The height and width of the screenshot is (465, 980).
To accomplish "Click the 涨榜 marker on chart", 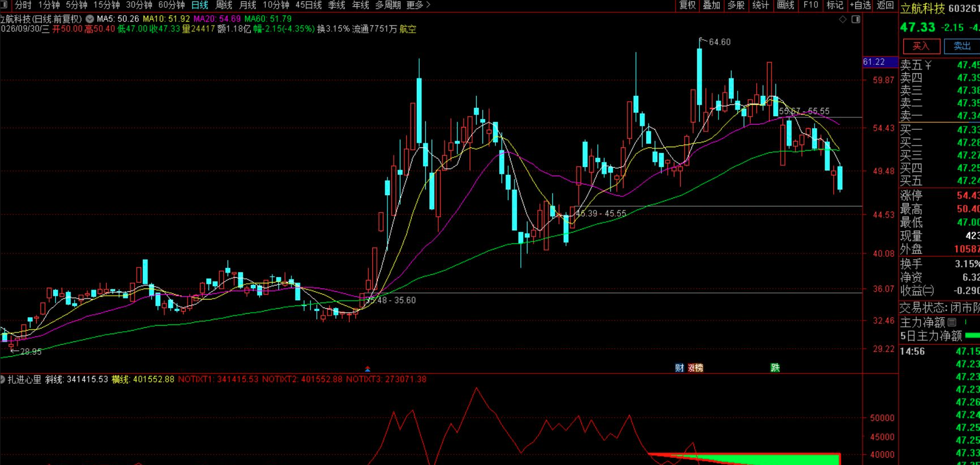I will coord(695,368).
